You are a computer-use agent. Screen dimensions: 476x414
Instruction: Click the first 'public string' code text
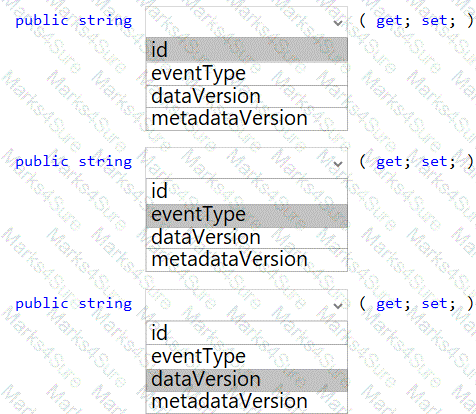pos(74,21)
